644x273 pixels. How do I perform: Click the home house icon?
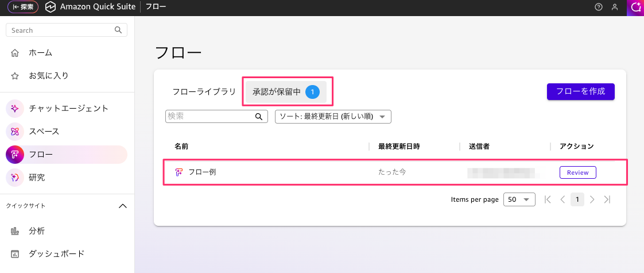(x=15, y=53)
